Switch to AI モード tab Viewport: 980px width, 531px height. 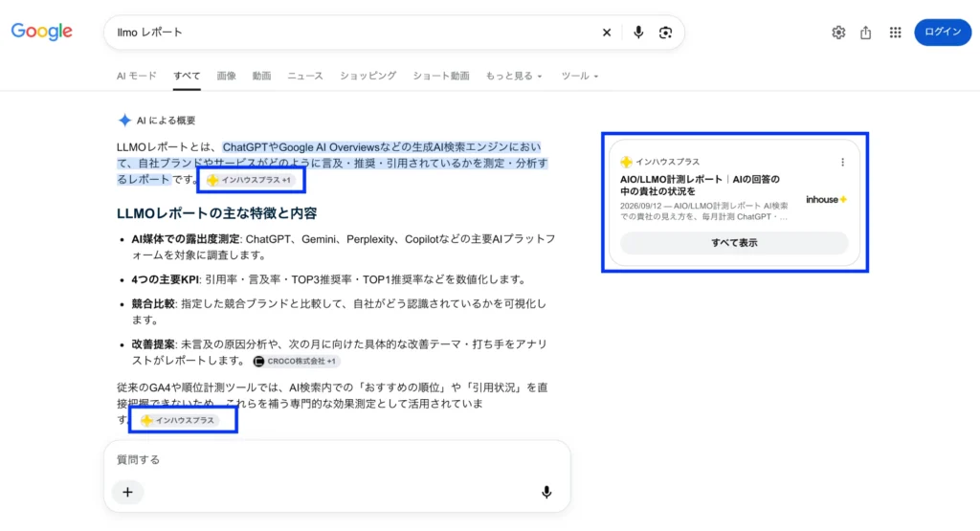tap(136, 76)
